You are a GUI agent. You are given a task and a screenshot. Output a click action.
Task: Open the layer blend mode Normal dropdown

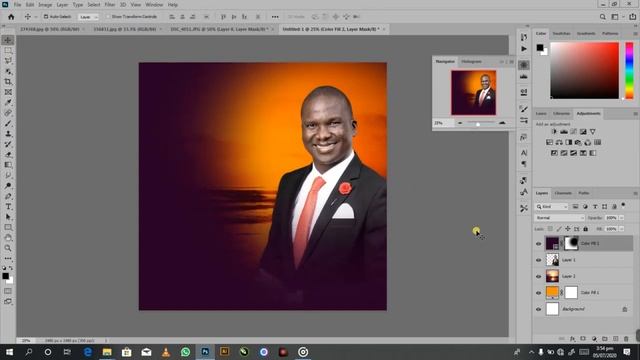pos(560,218)
